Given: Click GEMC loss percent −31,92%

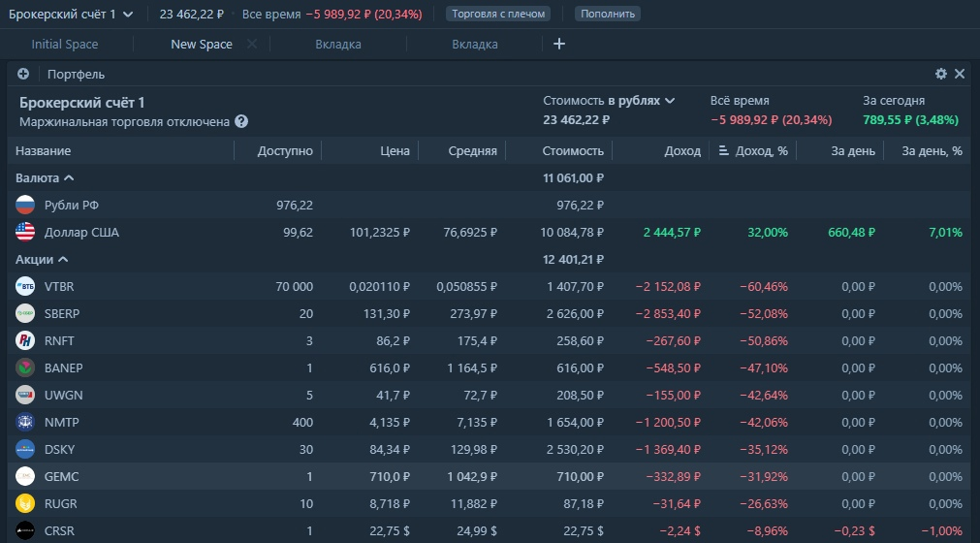Looking at the screenshot, I should tap(764, 477).
